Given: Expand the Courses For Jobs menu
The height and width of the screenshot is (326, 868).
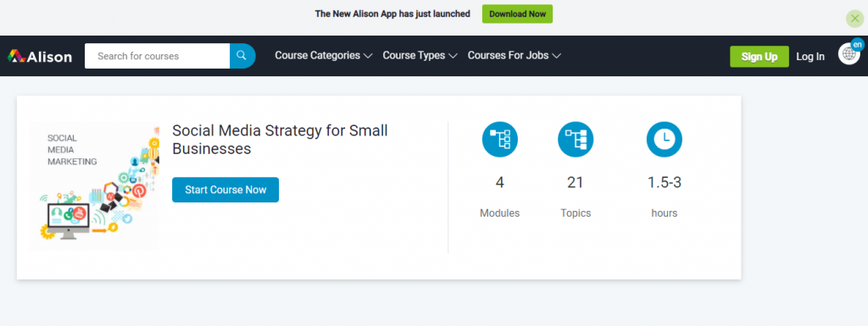Looking at the screenshot, I should [x=515, y=56].
